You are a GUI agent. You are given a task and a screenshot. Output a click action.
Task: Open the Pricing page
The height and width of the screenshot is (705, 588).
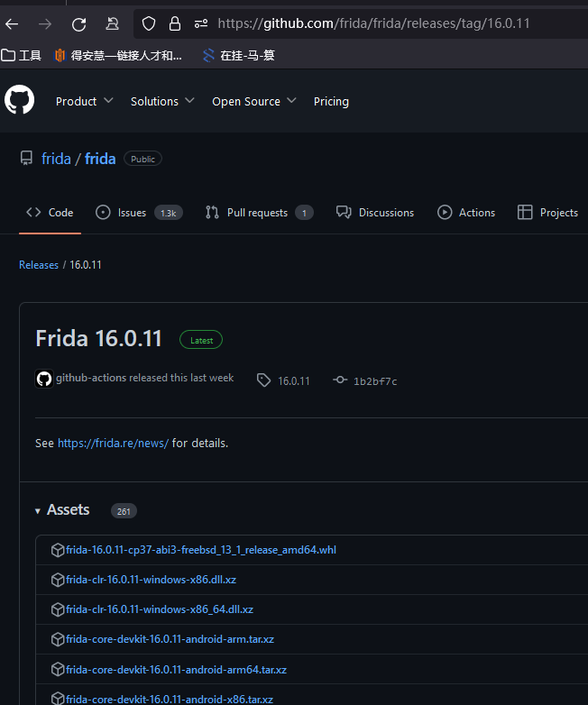pos(331,102)
